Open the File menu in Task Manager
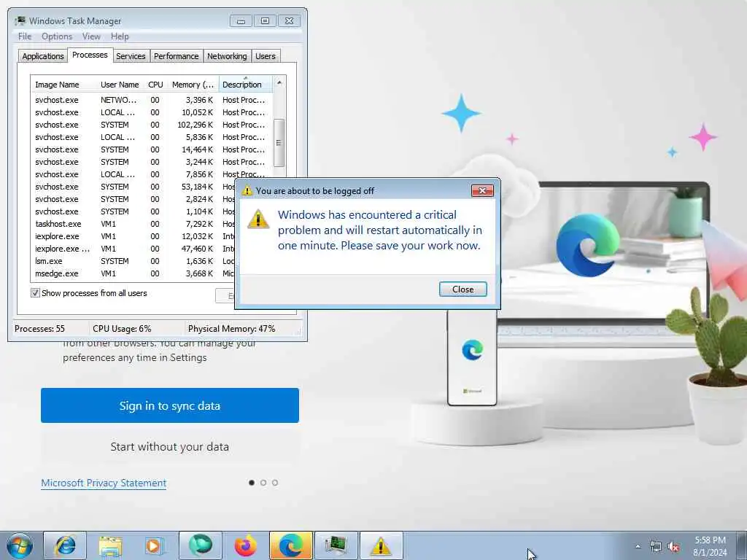The image size is (747, 560). point(25,36)
